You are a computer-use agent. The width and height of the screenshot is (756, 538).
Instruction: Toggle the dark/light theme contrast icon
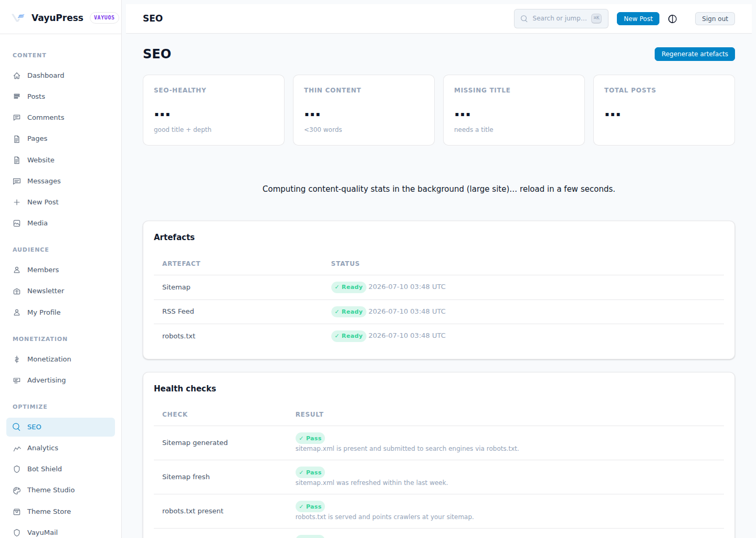[673, 19]
